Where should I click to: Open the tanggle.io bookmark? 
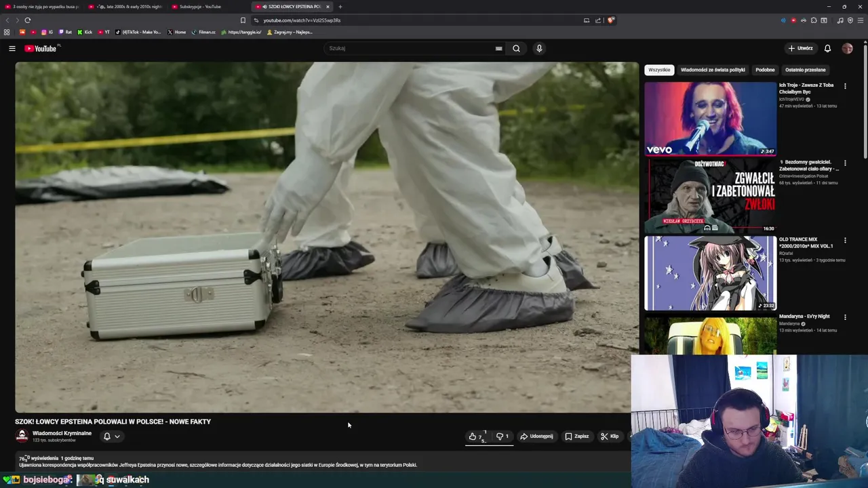(x=241, y=32)
